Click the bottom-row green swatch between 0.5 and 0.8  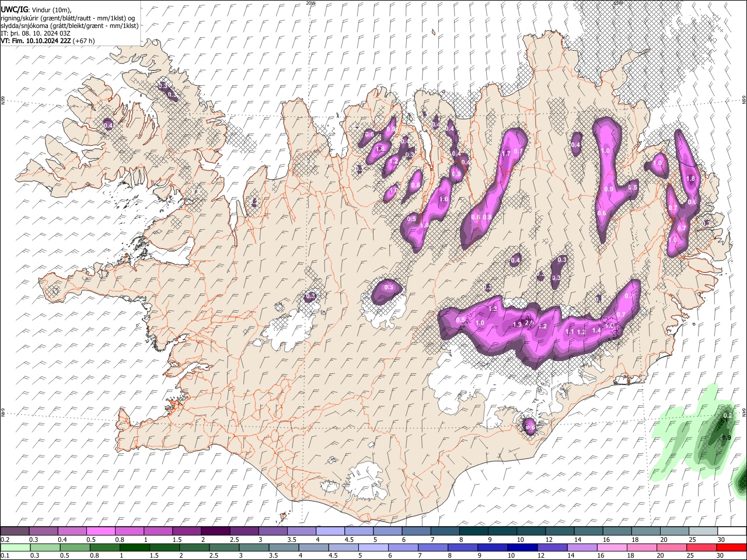pyautogui.click(x=75, y=547)
